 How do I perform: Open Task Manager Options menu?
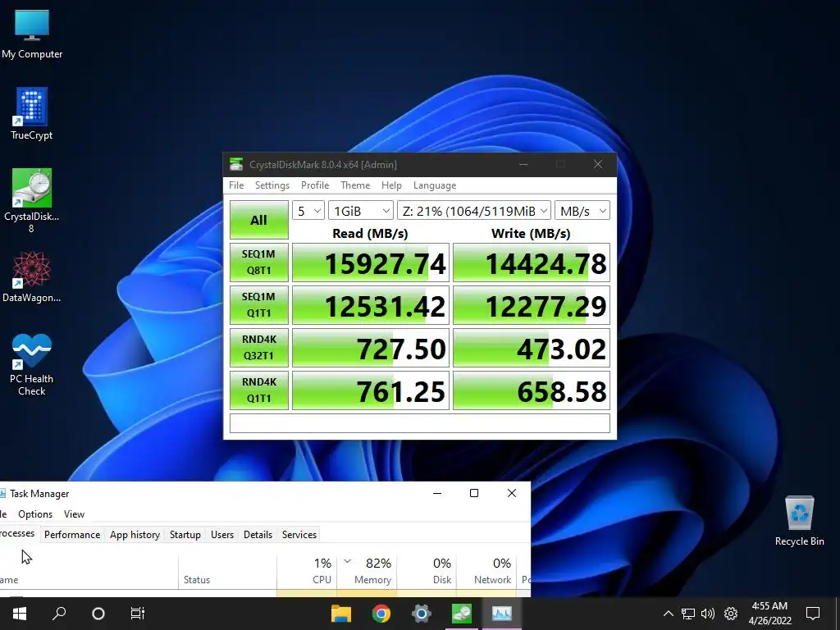[x=35, y=514]
